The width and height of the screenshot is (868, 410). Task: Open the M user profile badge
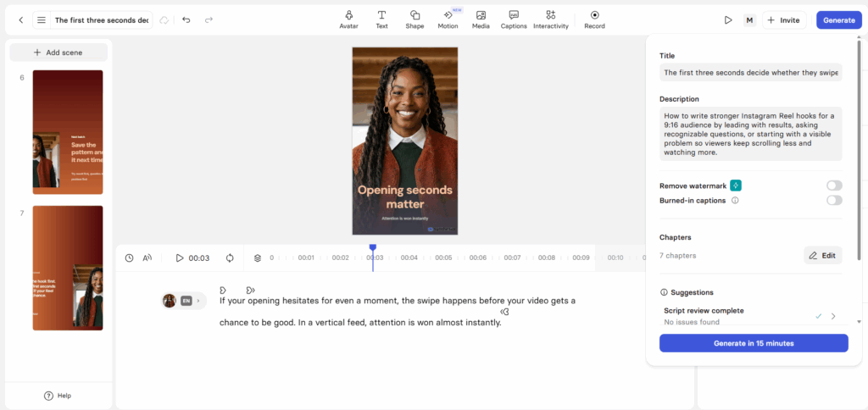pos(749,20)
